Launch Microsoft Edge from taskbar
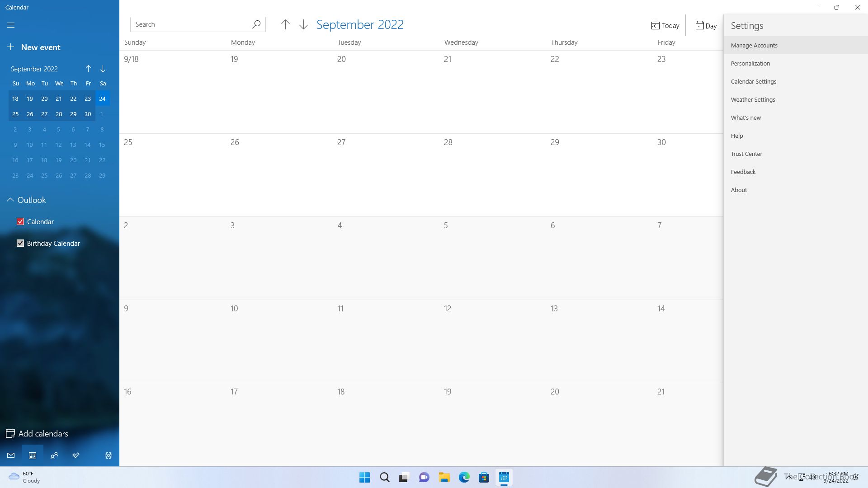This screenshot has width=868, height=488. pos(464,478)
